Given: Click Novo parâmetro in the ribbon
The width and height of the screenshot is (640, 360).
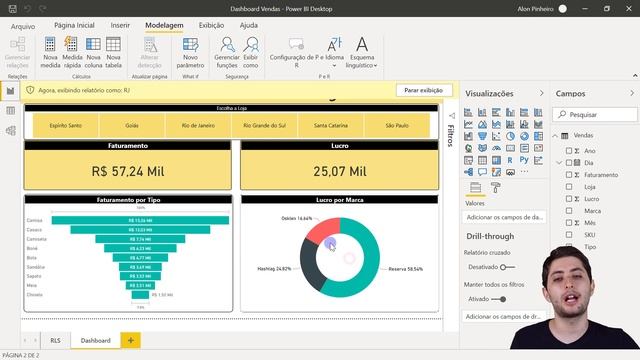Looking at the screenshot, I should coord(190,52).
